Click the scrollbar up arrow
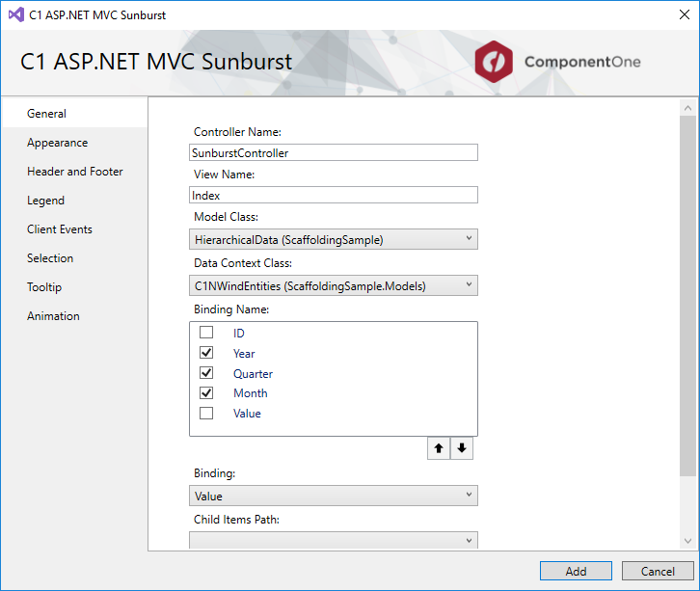This screenshot has height=591, width=700. pyautogui.click(x=687, y=108)
